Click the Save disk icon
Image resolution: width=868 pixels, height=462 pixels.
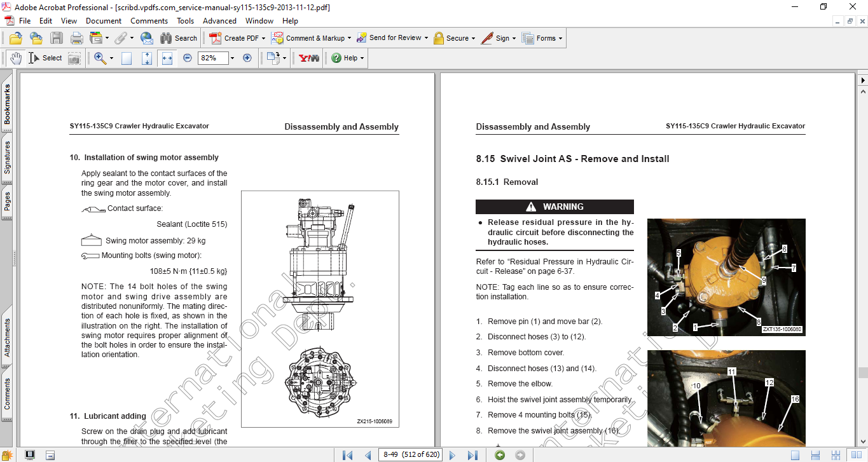[57, 38]
